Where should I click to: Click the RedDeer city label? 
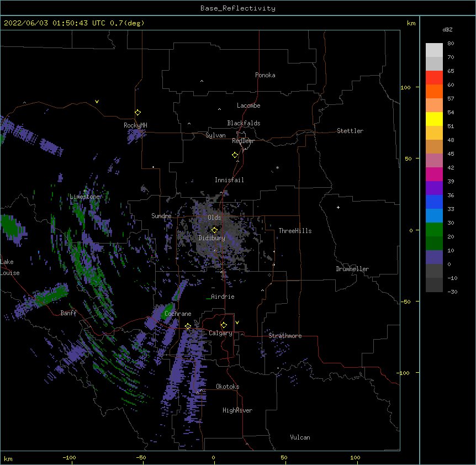243,141
